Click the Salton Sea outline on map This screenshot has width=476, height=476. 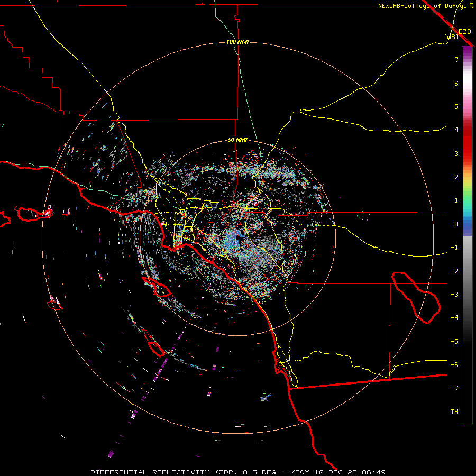point(416,297)
